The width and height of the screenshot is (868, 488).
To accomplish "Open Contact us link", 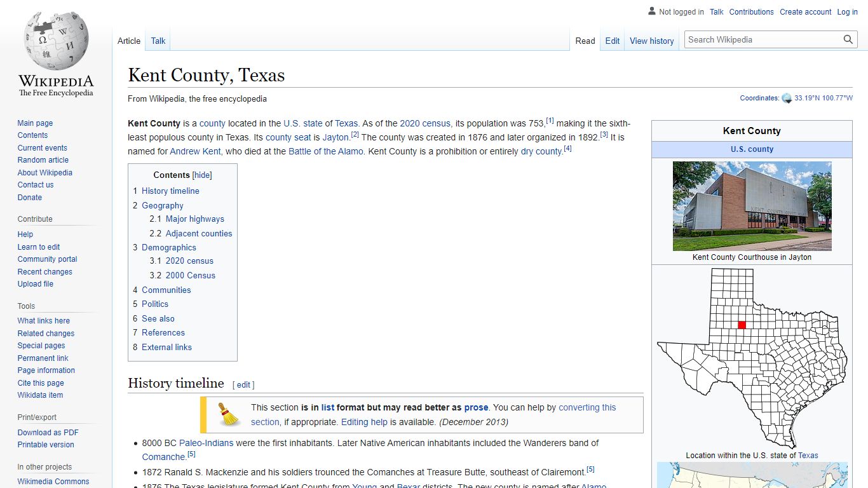I will pos(36,185).
